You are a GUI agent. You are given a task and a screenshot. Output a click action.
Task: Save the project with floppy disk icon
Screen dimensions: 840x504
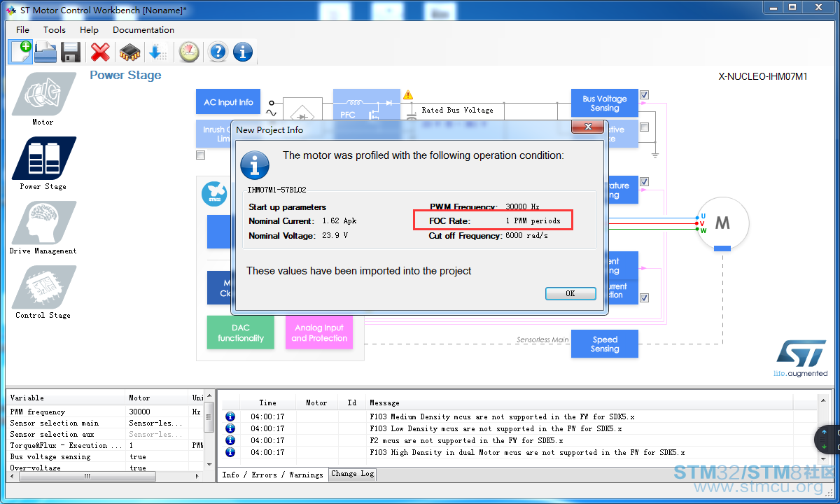tap(71, 52)
